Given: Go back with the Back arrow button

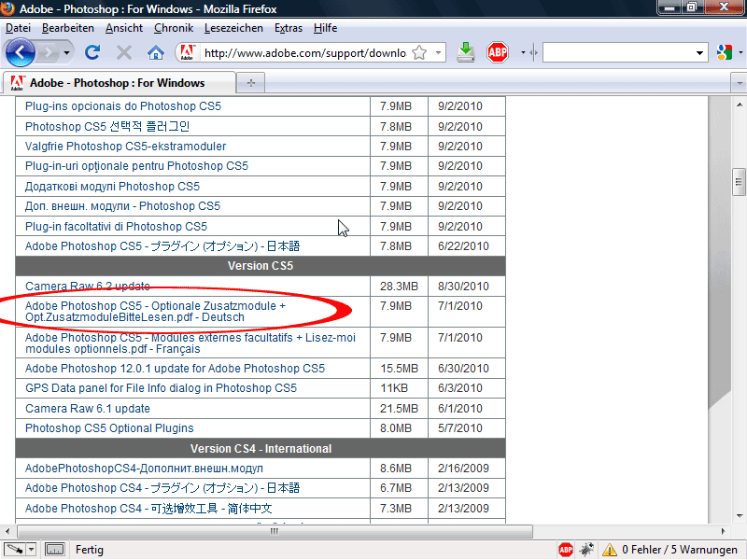Looking at the screenshot, I should 20,52.
